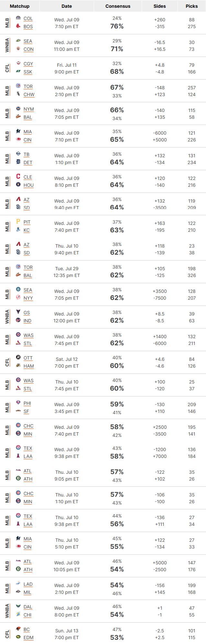This screenshot has height=644, width=206.
Task: Click the Los Angeles Dodgers logo
Action: [18, 583]
